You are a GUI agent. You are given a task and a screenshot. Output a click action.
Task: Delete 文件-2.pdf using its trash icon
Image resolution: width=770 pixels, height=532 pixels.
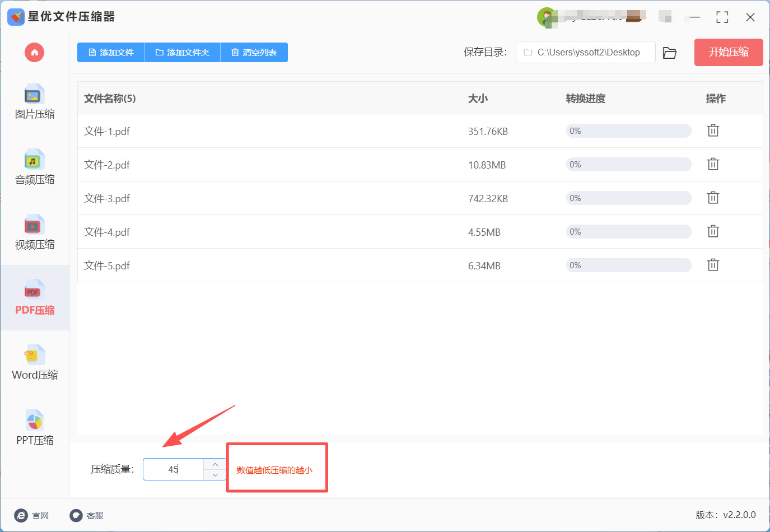click(713, 164)
